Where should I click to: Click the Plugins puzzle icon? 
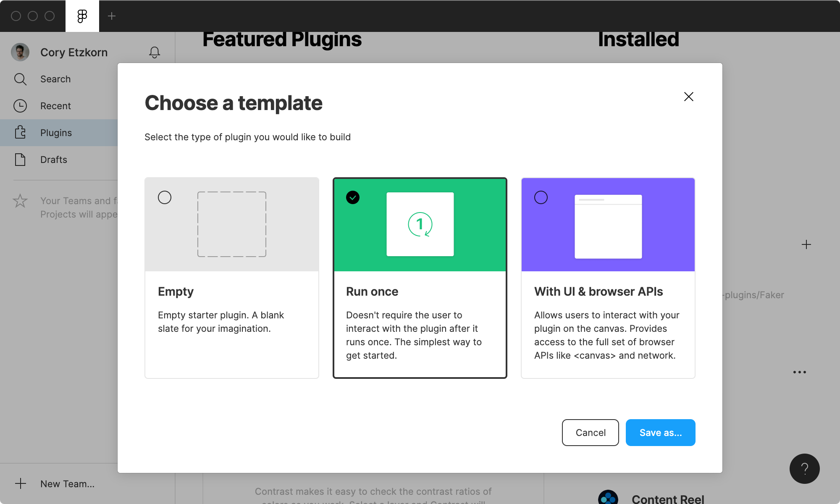[20, 132]
